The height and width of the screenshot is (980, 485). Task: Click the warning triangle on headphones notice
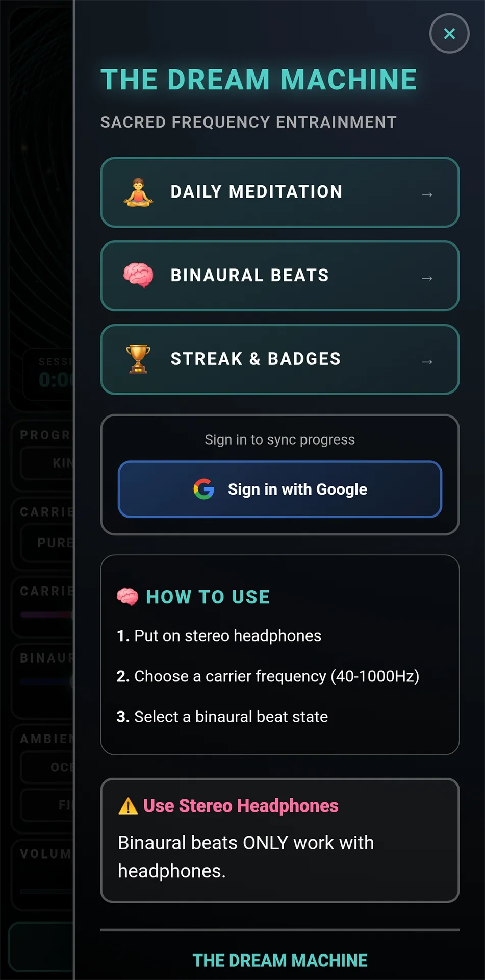127,805
